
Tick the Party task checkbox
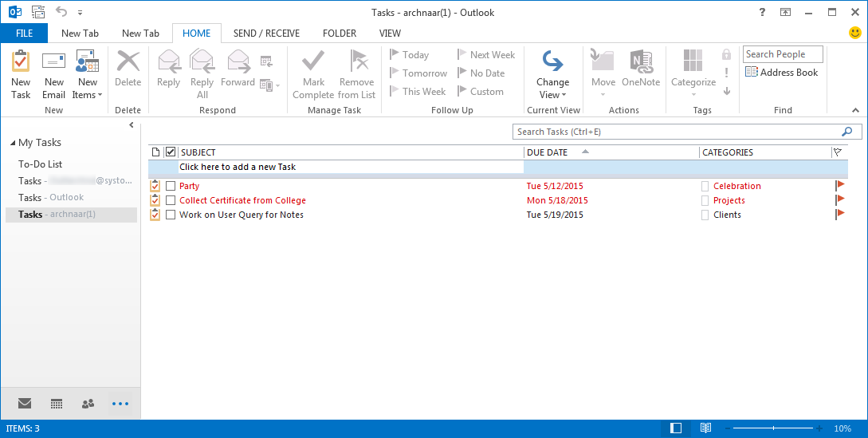tap(171, 186)
